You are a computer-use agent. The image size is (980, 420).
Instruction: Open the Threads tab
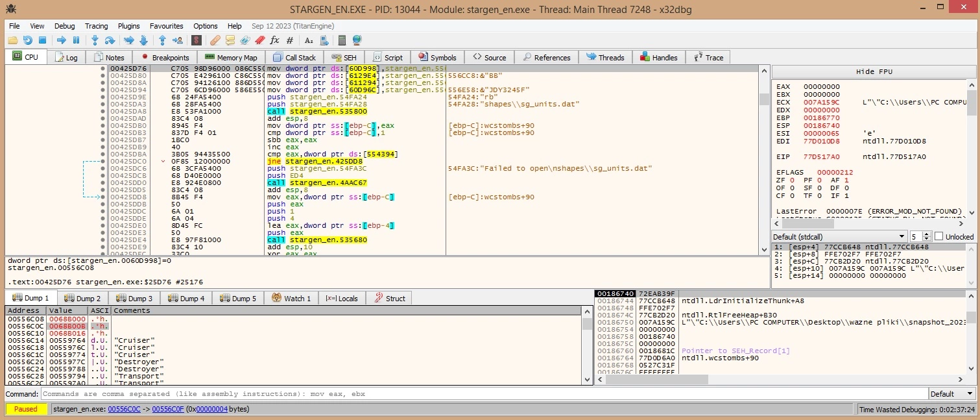pos(605,57)
